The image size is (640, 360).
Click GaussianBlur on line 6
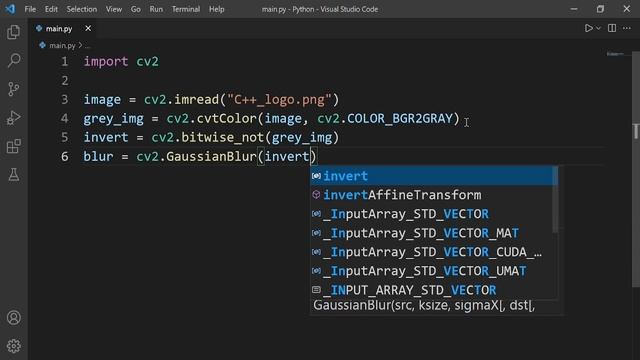click(x=211, y=156)
